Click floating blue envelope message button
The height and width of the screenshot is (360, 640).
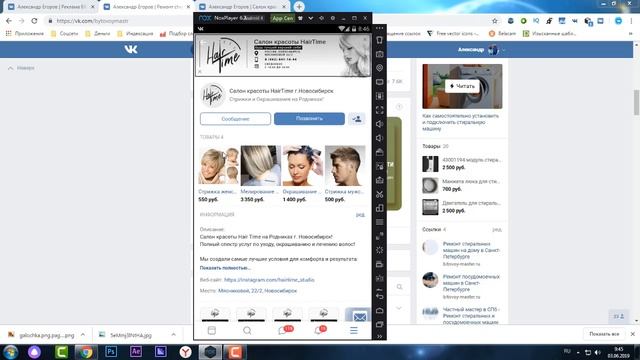coord(358,315)
